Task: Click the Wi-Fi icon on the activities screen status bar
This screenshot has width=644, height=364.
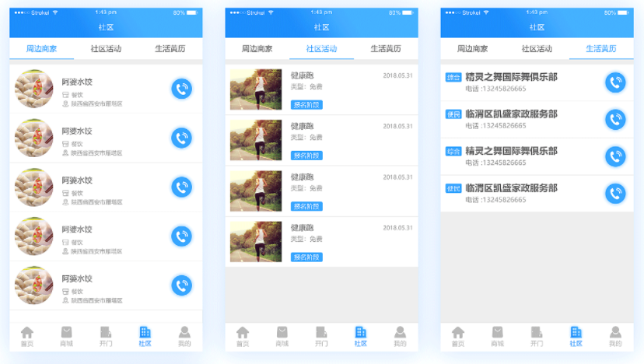Action: tap(271, 12)
